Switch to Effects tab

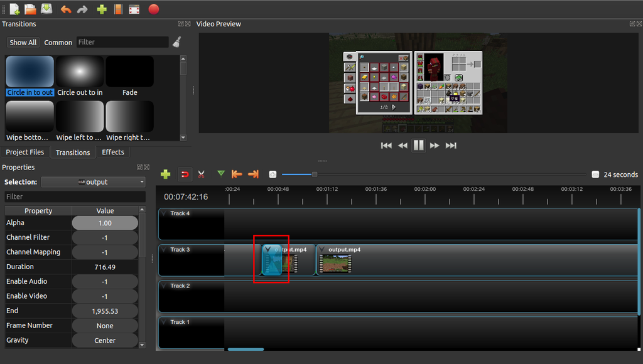113,152
